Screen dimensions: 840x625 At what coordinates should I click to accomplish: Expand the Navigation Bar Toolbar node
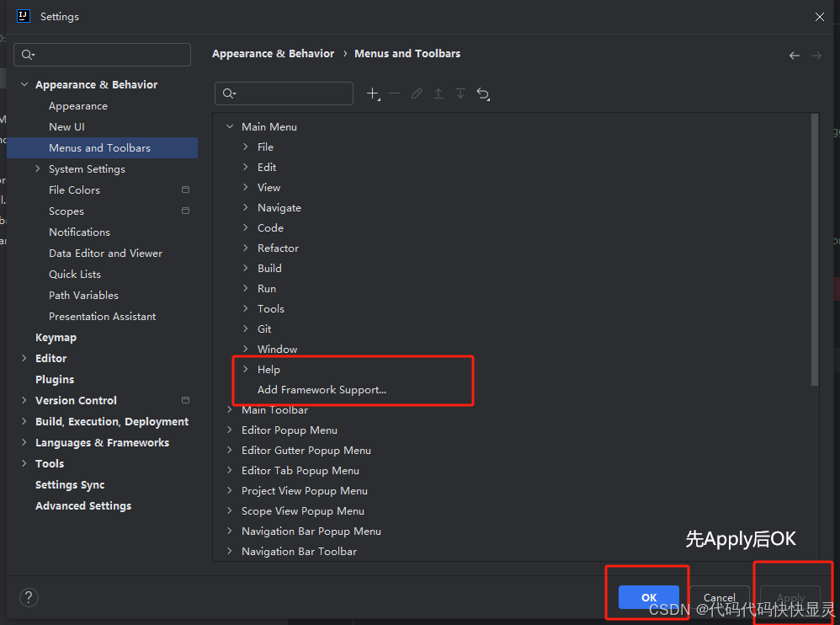(230, 551)
